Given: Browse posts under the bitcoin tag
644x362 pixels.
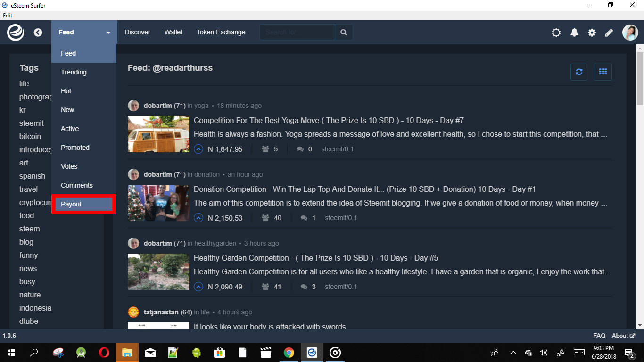Looking at the screenshot, I should pyautogui.click(x=30, y=136).
